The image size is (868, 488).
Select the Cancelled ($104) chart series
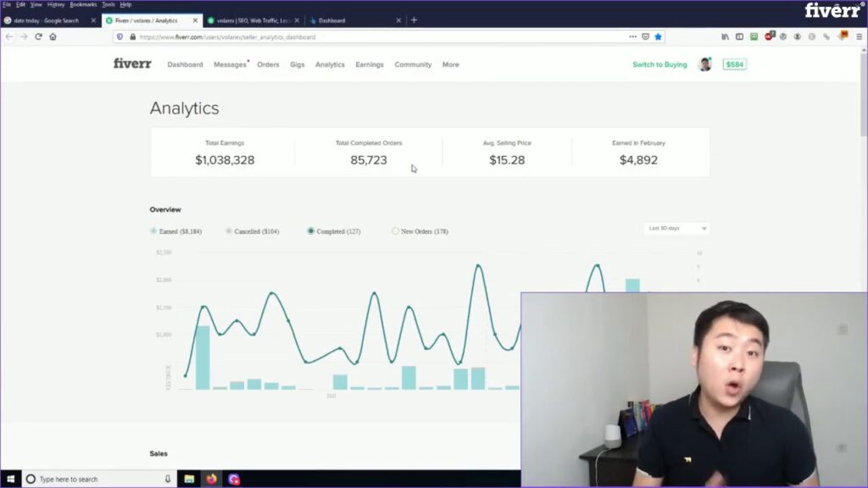pyautogui.click(x=253, y=231)
